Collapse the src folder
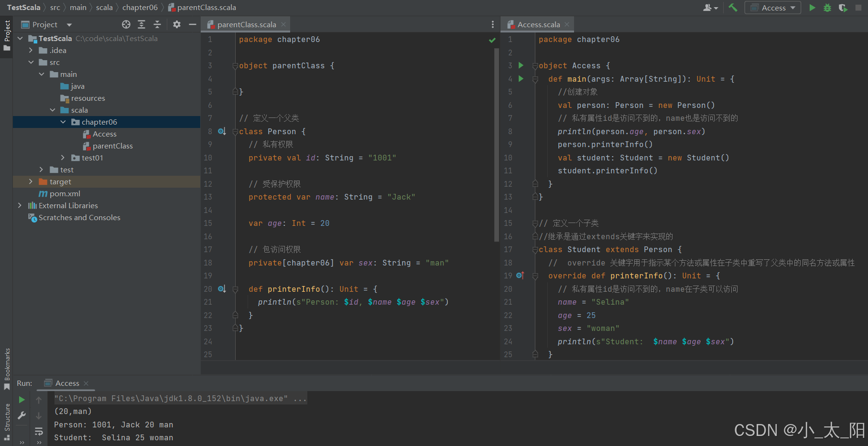Screen dimensions: 868x446 click(31, 62)
